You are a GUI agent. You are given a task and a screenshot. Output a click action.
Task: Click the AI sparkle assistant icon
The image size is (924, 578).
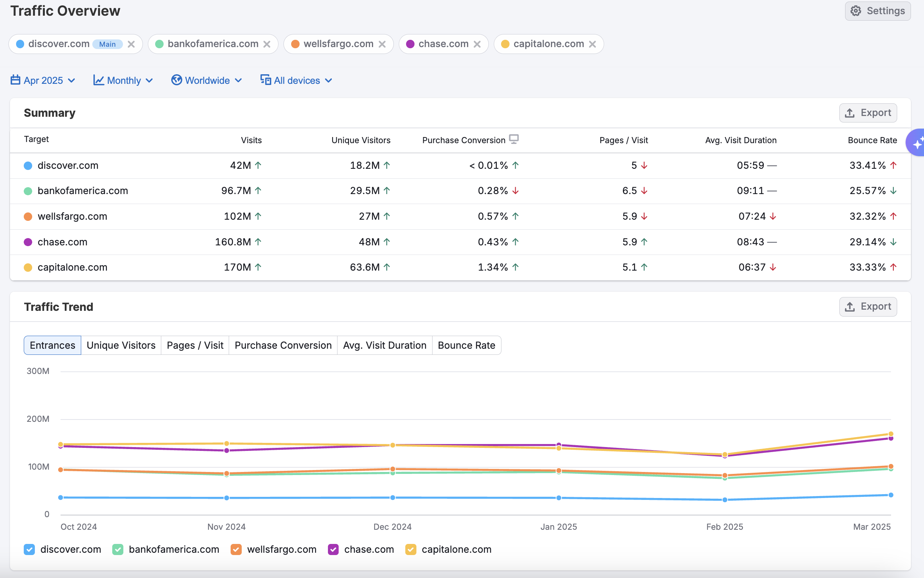click(917, 143)
